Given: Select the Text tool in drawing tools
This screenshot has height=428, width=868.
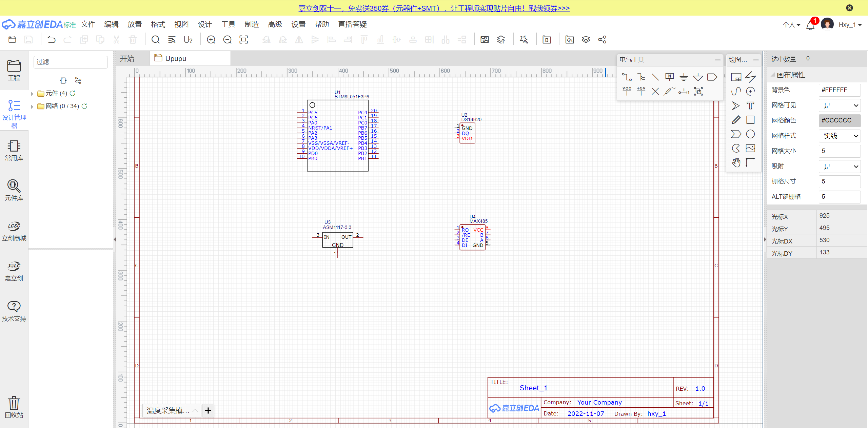Looking at the screenshot, I should [x=750, y=105].
